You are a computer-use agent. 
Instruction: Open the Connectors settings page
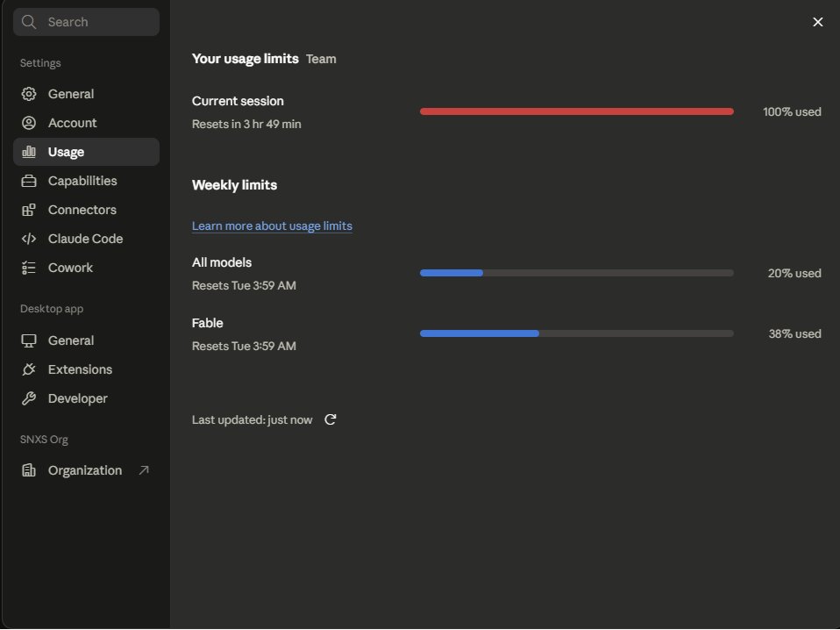point(86,210)
